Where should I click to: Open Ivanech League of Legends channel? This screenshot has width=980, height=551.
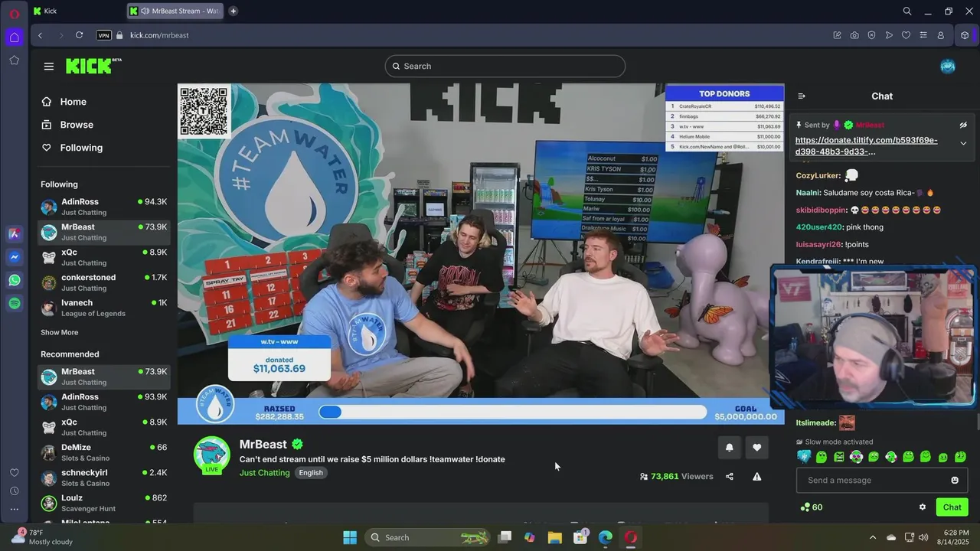[x=103, y=308]
